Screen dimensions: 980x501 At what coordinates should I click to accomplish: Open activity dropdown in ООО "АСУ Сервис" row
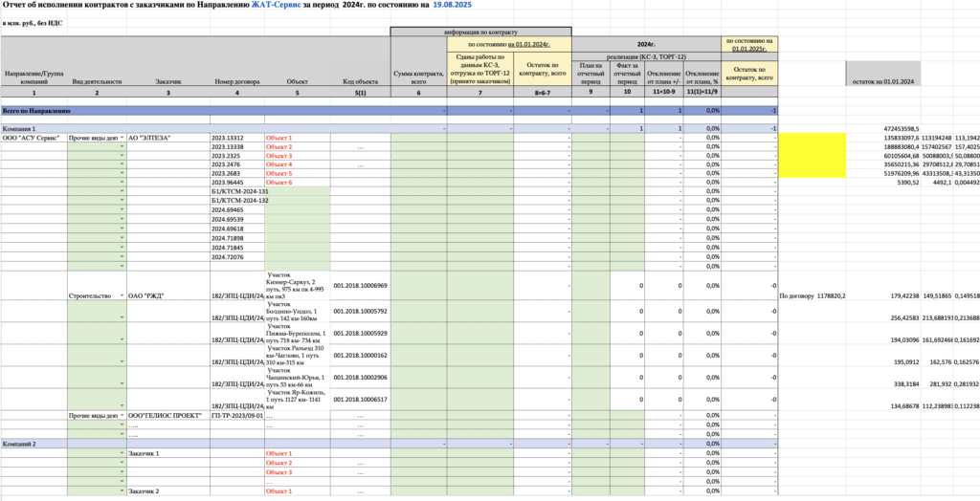(x=122, y=138)
